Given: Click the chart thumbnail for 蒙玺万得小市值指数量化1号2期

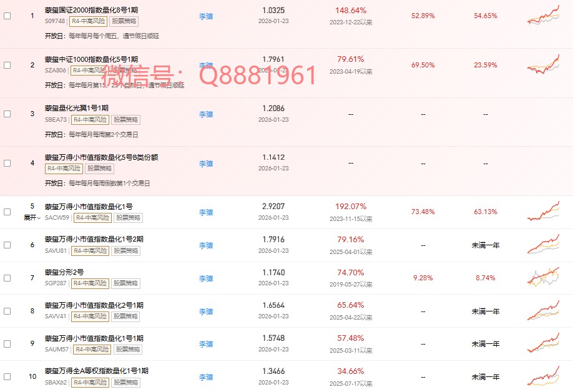Looking at the screenshot, I should tap(543, 245).
